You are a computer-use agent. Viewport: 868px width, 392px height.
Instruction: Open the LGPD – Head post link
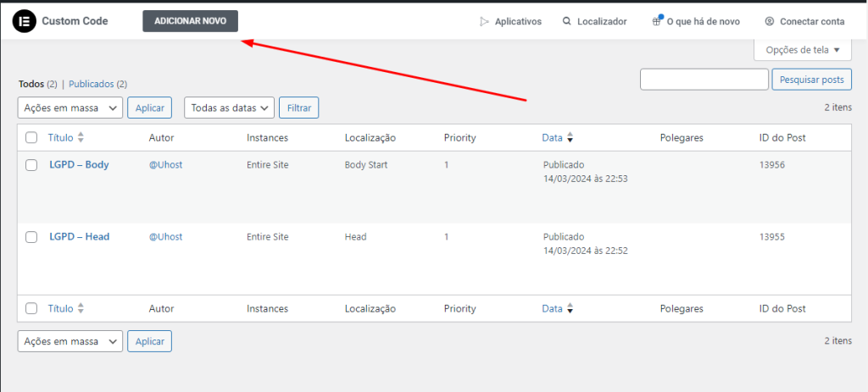79,236
